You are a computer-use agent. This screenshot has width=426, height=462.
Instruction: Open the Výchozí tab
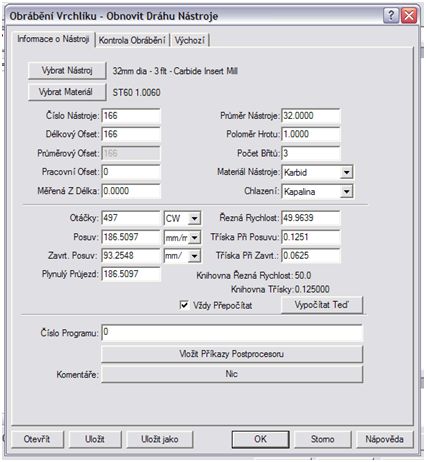190,40
